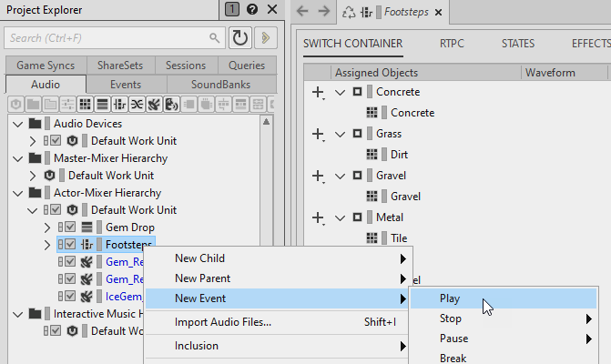Image resolution: width=611 pixels, height=364 pixels.
Task: Expand the Gem Drop tree item
Action: [x=47, y=227]
